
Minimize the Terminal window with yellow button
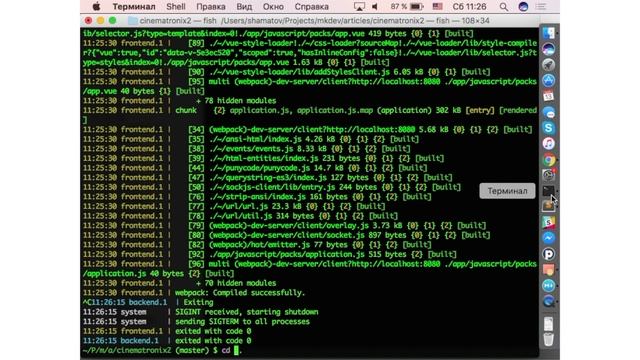tap(100, 20)
